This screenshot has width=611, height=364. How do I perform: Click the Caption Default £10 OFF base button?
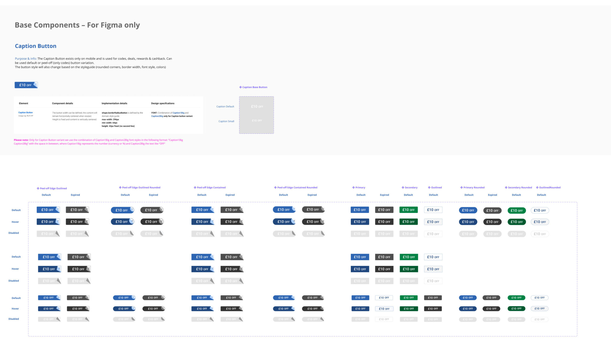click(x=257, y=107)
